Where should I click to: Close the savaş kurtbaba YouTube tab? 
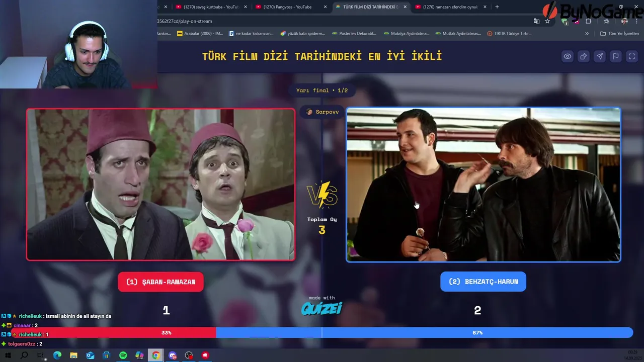(x=246, y=7)
